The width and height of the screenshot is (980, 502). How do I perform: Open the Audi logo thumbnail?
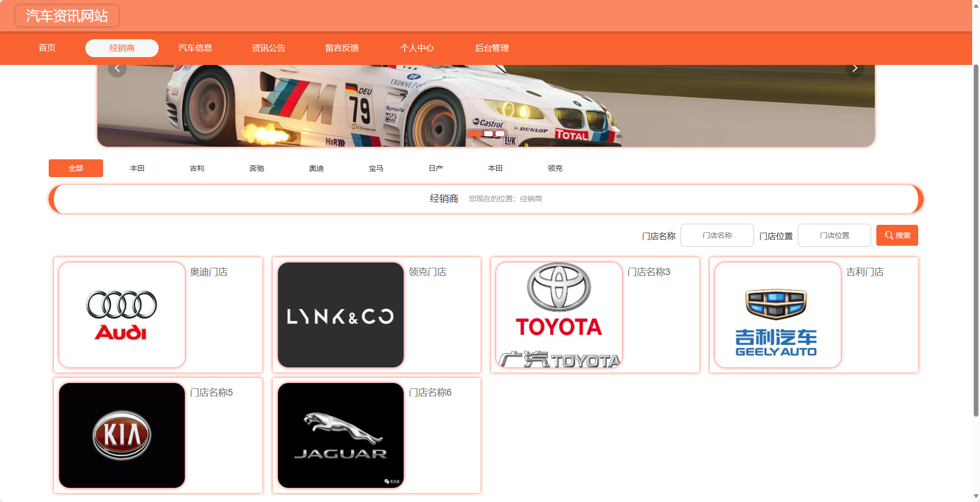tap(122, 315)
